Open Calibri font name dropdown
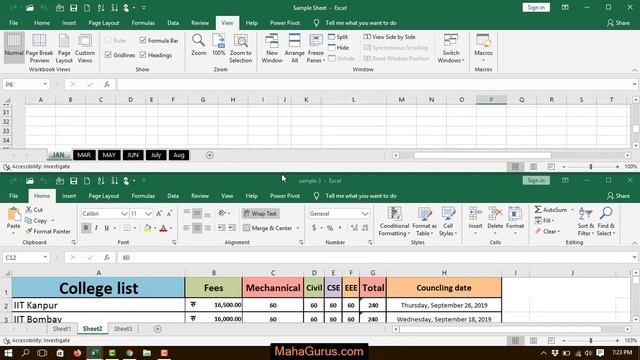The image size is (640, 360). click(124, 213)
